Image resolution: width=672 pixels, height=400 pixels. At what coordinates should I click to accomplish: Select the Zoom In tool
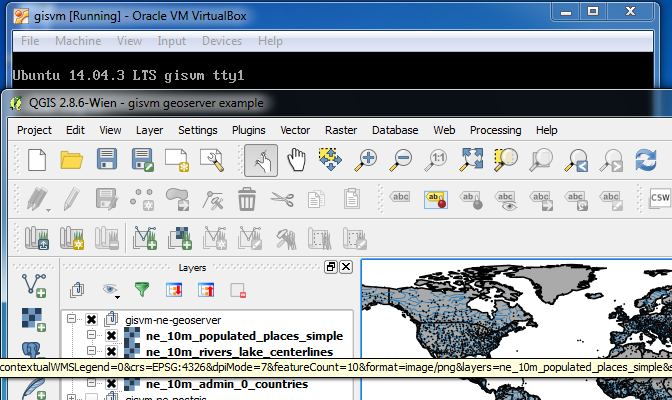[x=366, y=160]
